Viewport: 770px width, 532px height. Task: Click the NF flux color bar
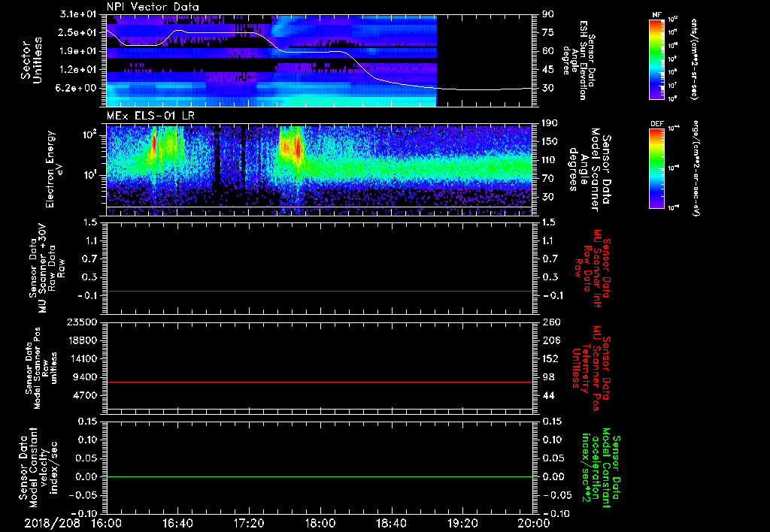pos(657,59)
